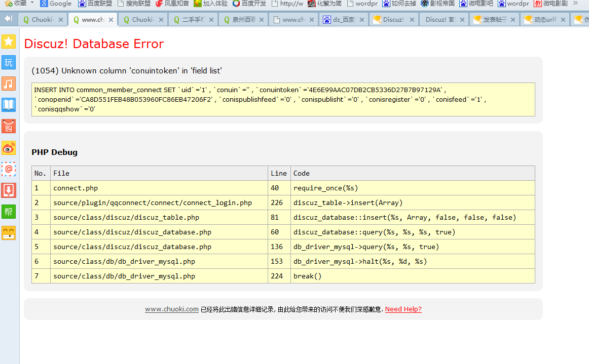Open the blue book reading sidebar icon
The height and width of the screenshot is (364, 589).
9,105
